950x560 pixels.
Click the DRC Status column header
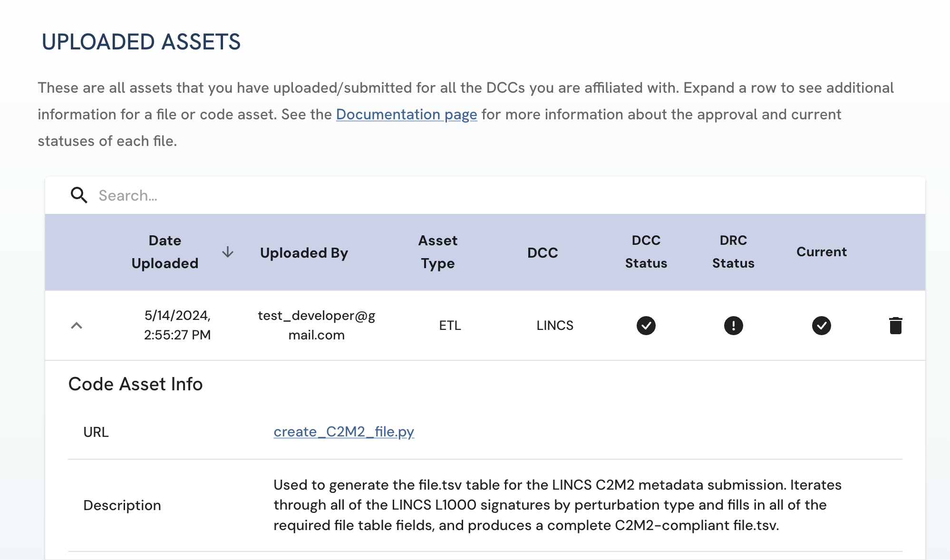(x=733, y=252)
